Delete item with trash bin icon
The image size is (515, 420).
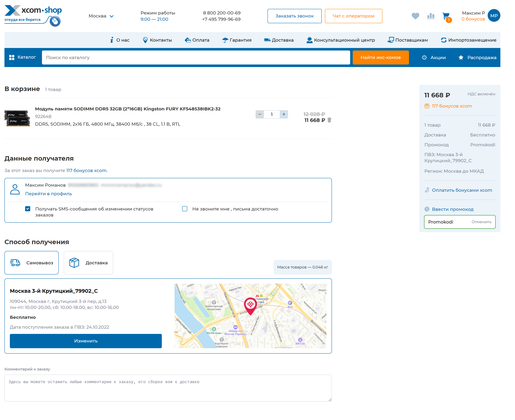tap(329, 120)
